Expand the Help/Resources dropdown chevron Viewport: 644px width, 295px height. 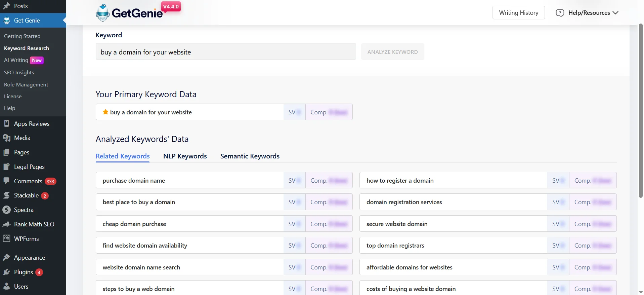(x=615, y=13)
